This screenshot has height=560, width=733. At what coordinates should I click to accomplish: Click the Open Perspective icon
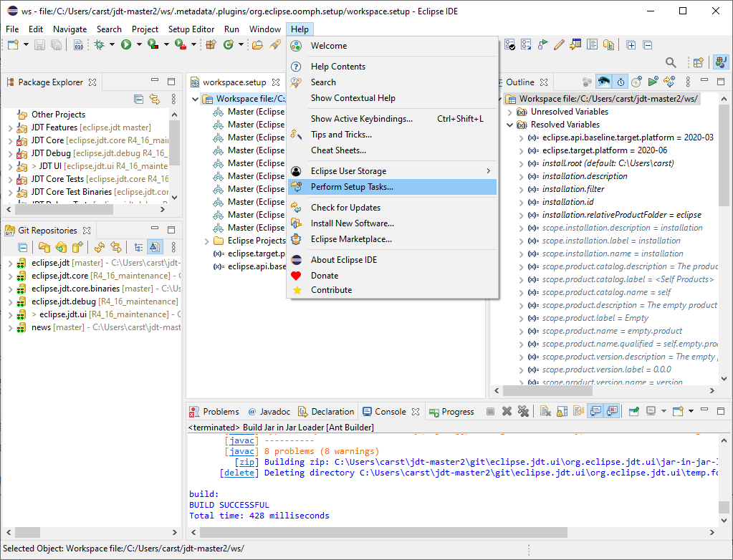tap(699, 62)
